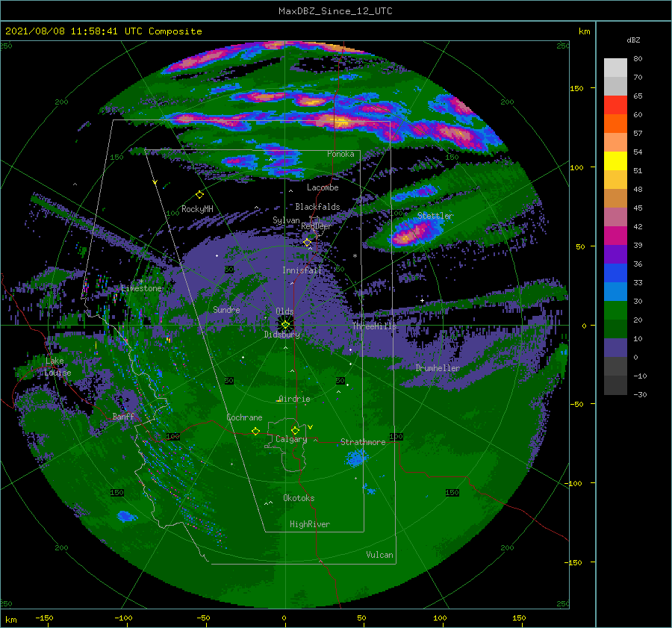Click the km label on the bottom axis

click(x=11, y=620)
